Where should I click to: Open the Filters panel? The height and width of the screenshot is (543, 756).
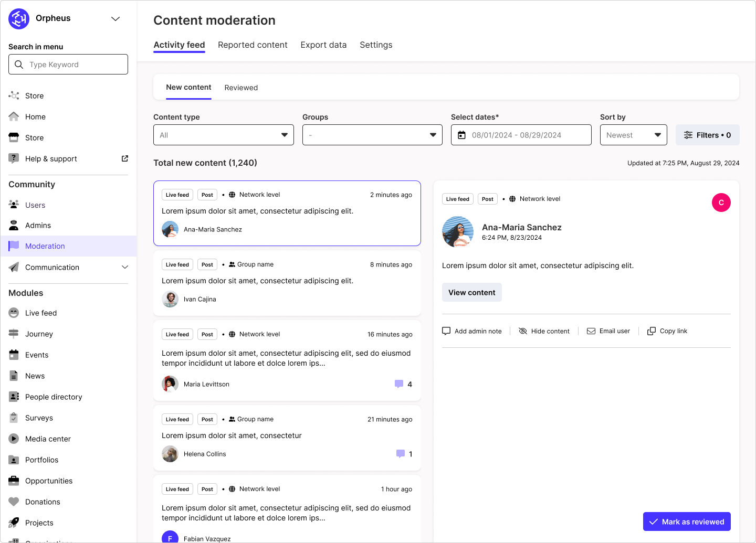pos(707,135)
